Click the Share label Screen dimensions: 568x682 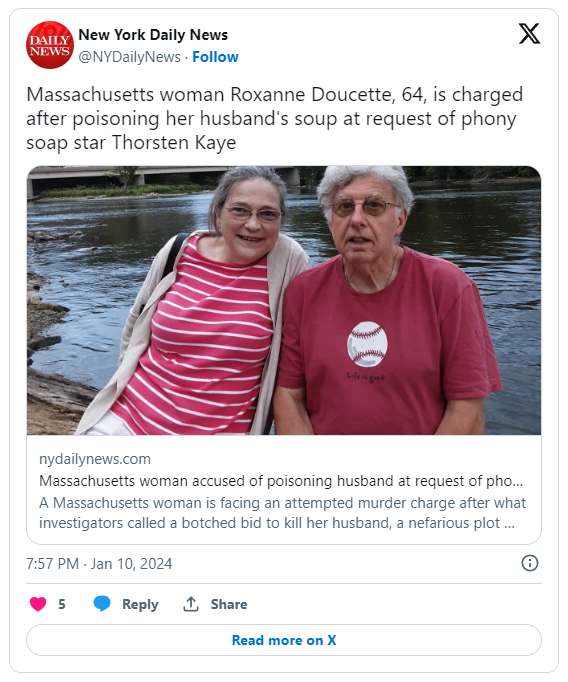[229, 604]
